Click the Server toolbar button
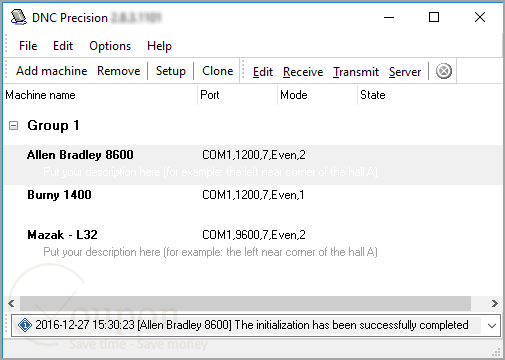Image resolution: width=505 pixels, height=360 pixels. [405, 72]
